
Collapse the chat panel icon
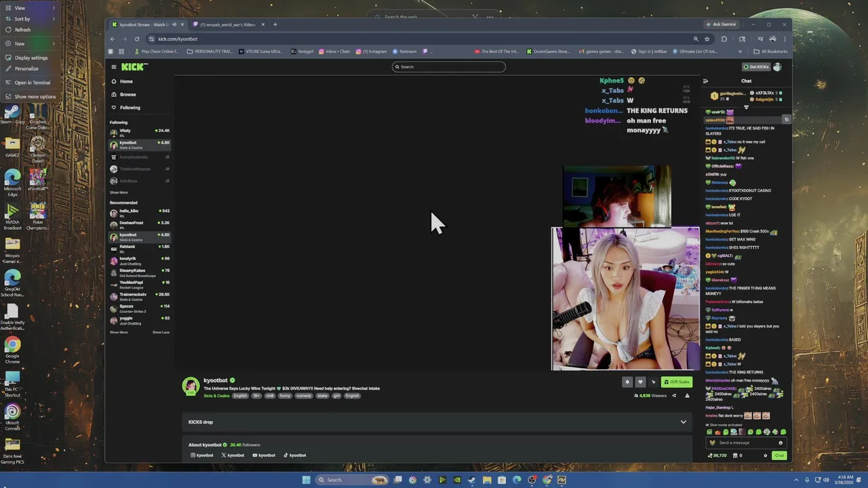(705, 81)
